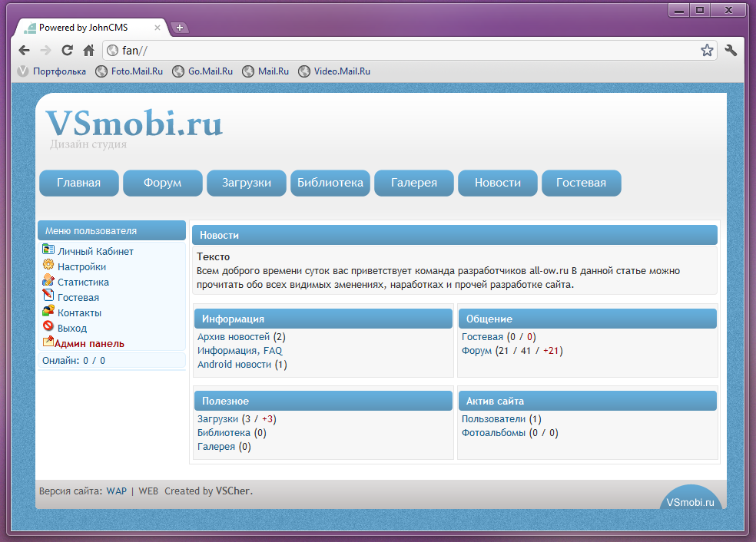
Task: Click the +3 new downloads counter
Action: 267,419
